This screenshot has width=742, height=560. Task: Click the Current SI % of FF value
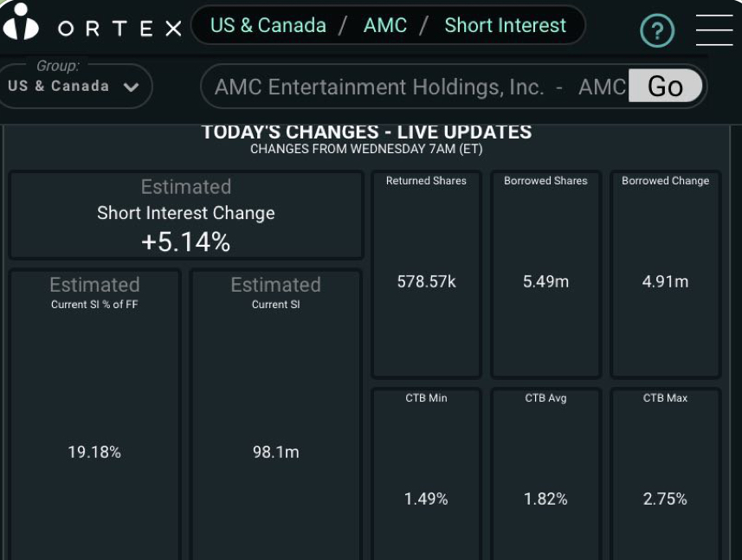[x=93, y=451]
